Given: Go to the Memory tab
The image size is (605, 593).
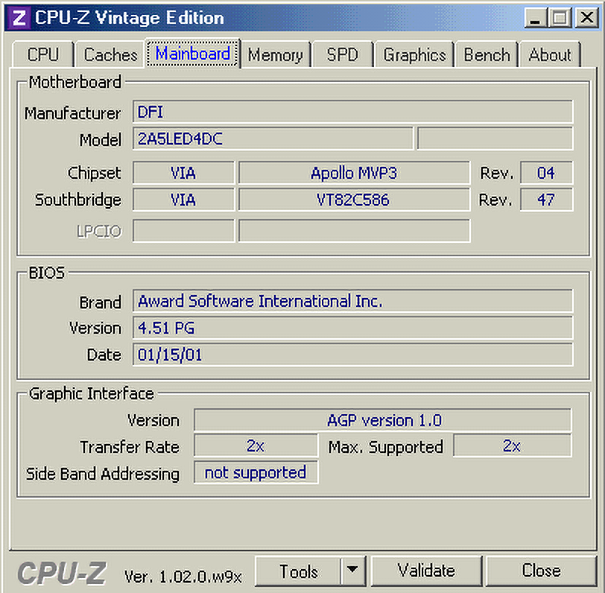Looking at the screenshot, I should [x=275, y=55].
